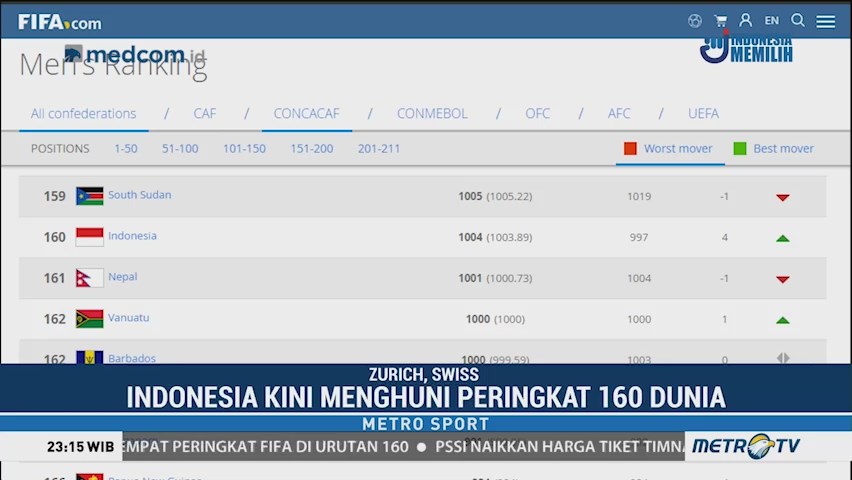
Task: Select the Worst mover filter
Action: (678, 148)
